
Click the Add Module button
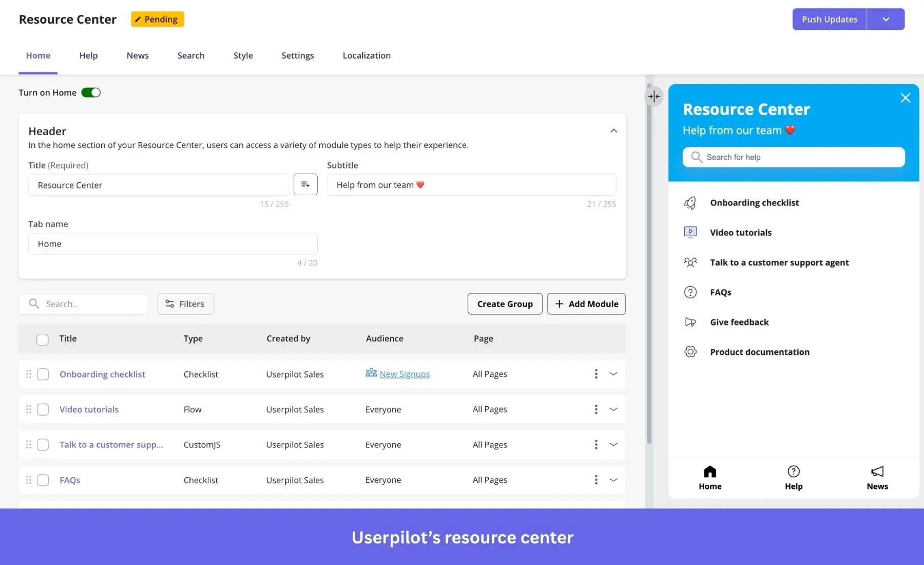(586, 304)
